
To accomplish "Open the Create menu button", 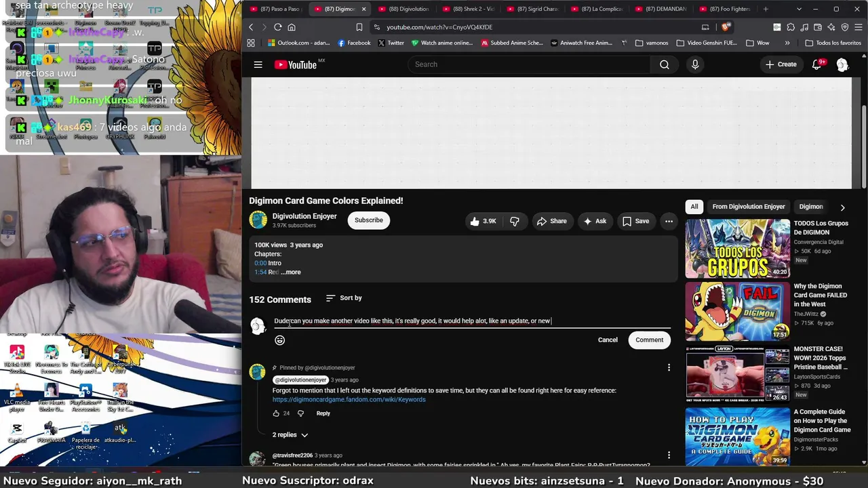I will (781, 64).
